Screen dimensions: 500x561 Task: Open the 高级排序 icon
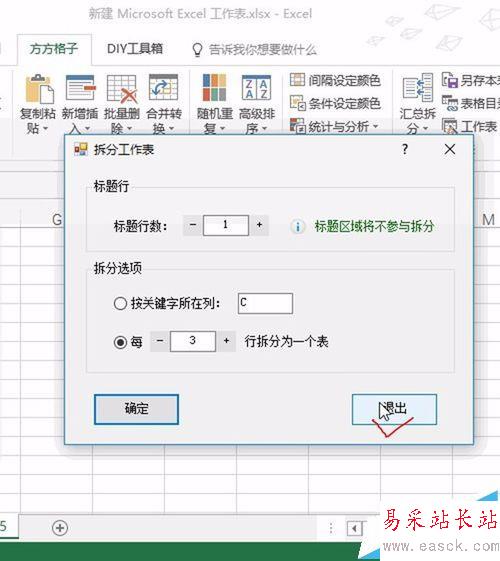[256, 88]
